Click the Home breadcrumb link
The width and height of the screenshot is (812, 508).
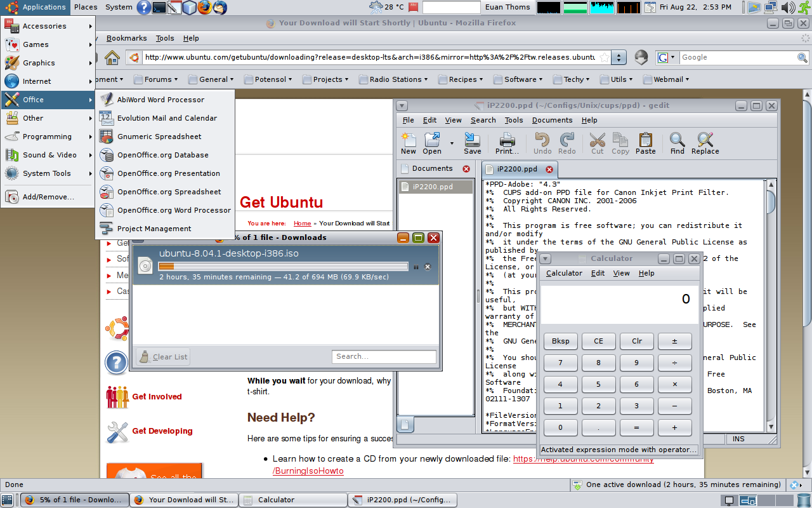coord(303,224)
